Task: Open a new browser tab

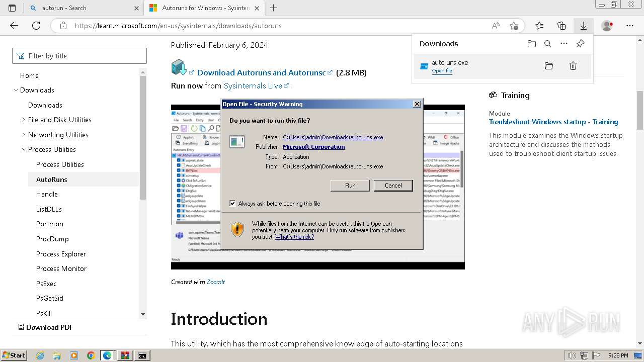Action: tap(273, 8)
